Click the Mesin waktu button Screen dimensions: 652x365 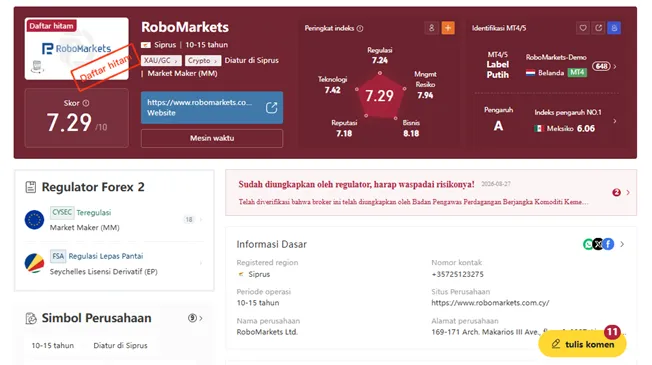(212, 138)
